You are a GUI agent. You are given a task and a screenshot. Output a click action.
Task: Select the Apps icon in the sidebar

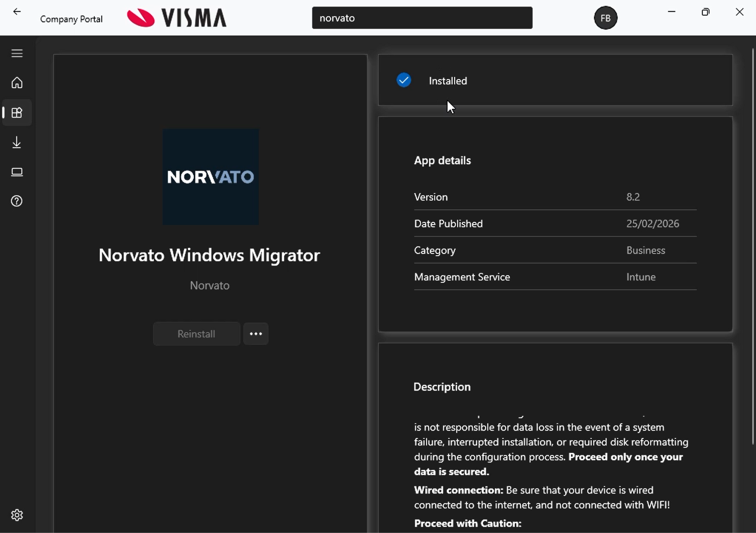point(17,113)
